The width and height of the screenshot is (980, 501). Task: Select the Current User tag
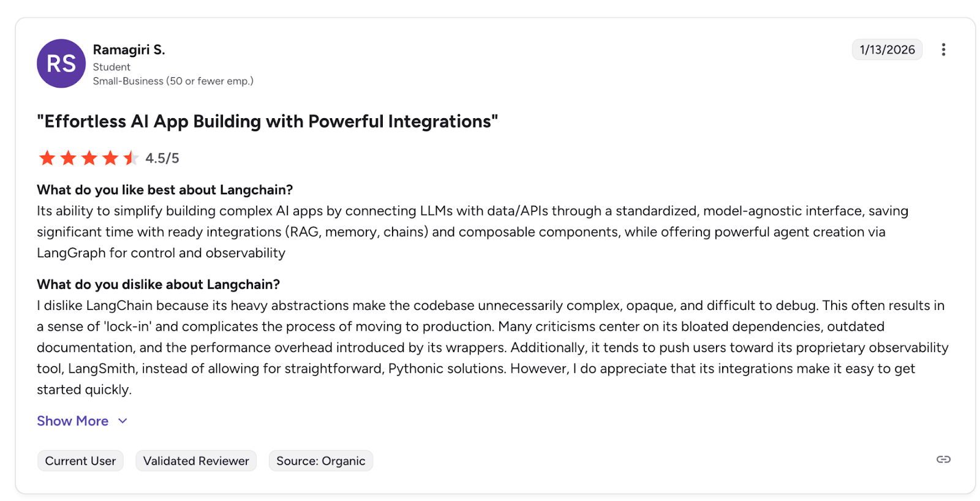[x=80, y=461]
